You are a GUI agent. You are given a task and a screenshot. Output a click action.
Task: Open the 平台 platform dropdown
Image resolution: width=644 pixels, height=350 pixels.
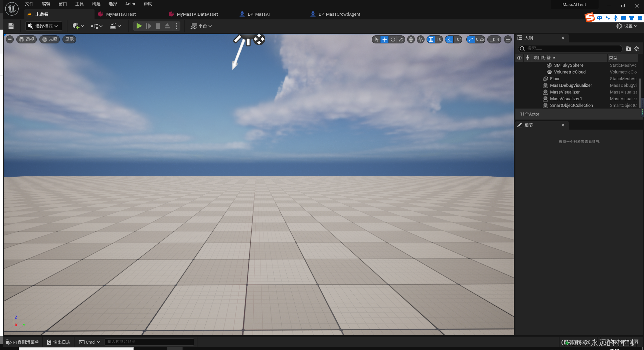(x=201, y=26)
